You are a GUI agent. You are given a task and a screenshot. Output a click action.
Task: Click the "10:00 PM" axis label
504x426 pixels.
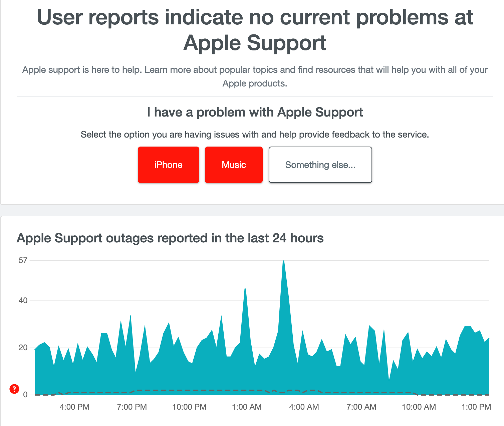[189, 407]
